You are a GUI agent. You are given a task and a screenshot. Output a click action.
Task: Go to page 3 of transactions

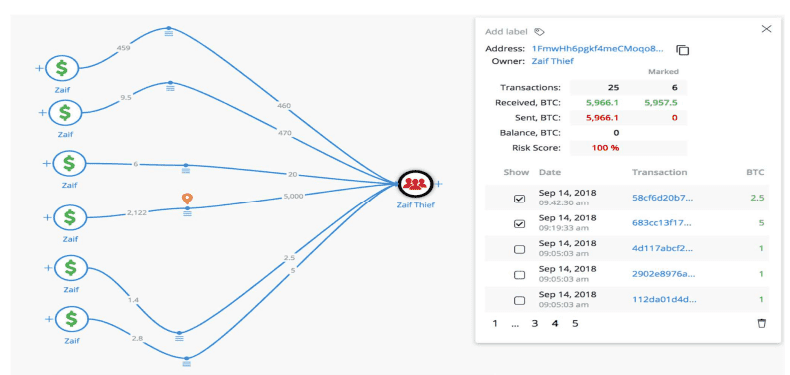(x=535, y=324)
